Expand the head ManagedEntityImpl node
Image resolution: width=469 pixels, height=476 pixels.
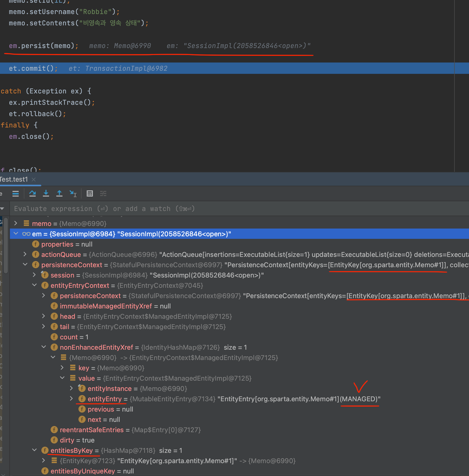point(44,316)
